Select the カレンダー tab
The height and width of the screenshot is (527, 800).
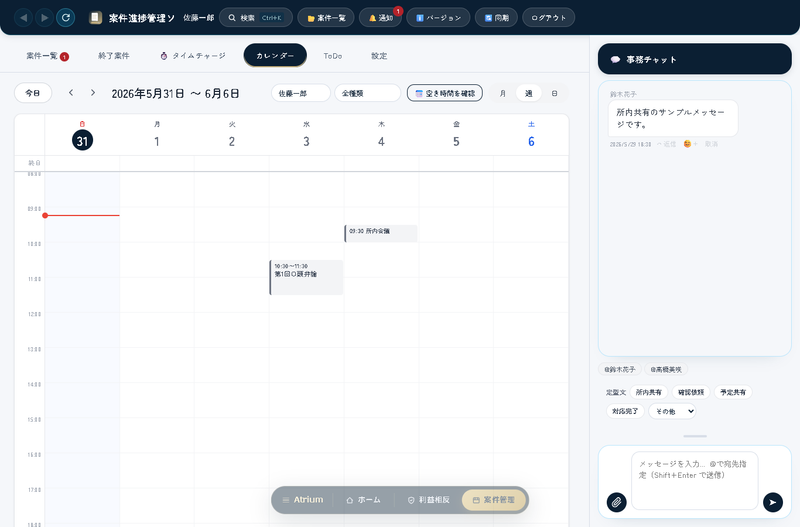(x=275, y=56)
